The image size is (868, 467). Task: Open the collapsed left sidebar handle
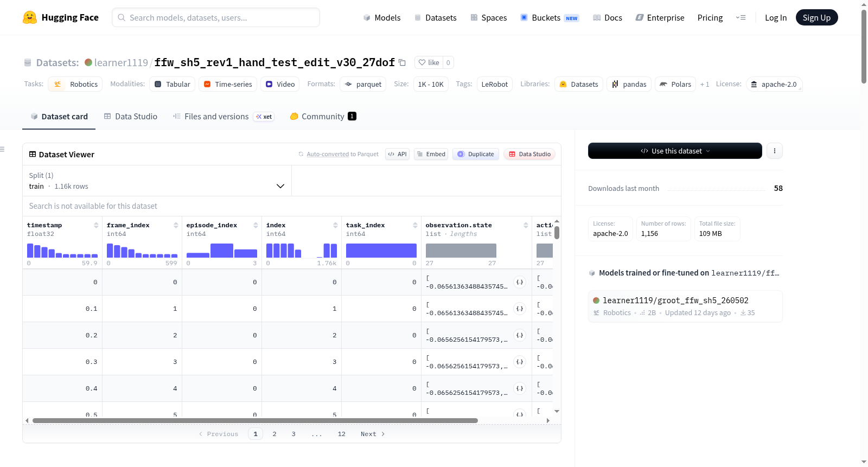tap(3, 149)
